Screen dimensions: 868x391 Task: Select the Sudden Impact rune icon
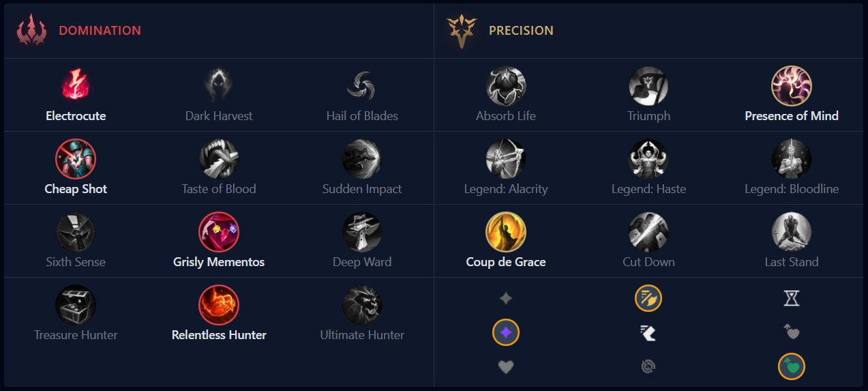[x=362, y=158]
